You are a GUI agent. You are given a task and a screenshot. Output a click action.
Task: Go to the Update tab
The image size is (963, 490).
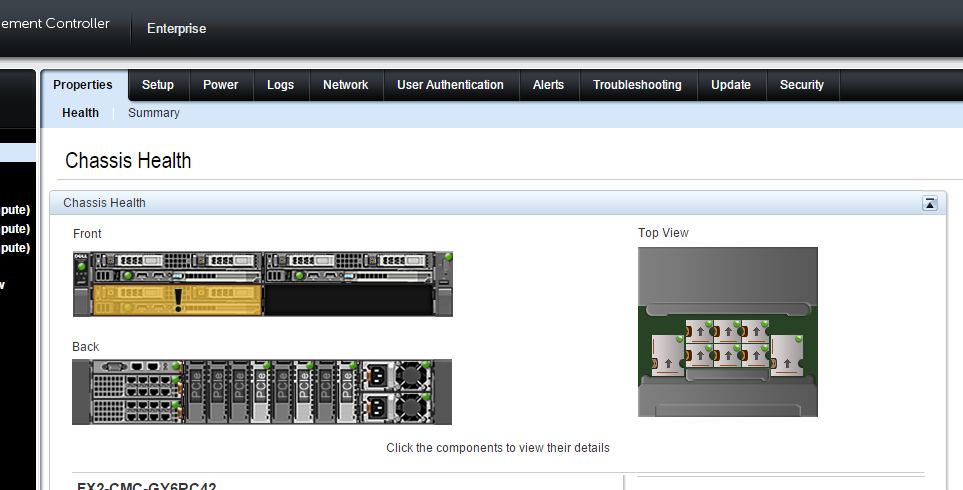pos(731,85)
